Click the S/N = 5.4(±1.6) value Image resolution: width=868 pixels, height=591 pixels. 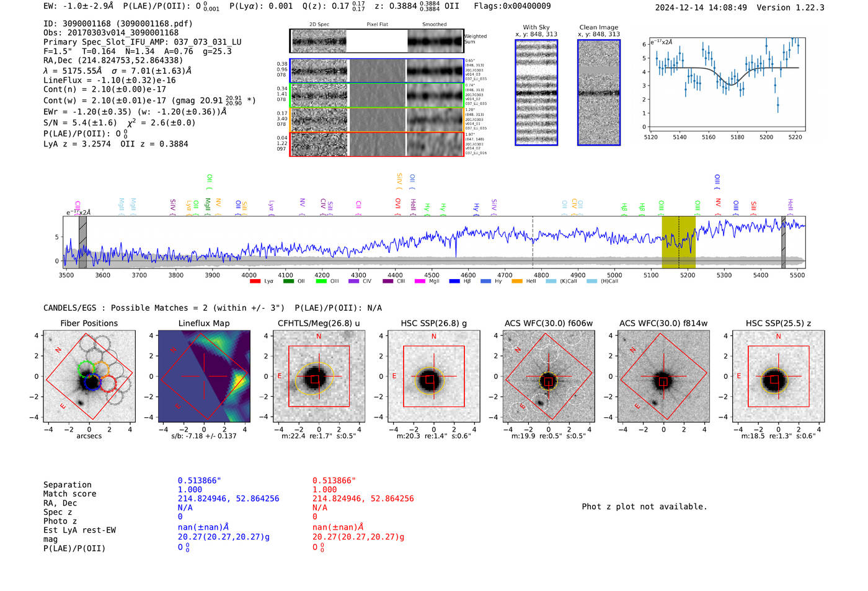80,123
